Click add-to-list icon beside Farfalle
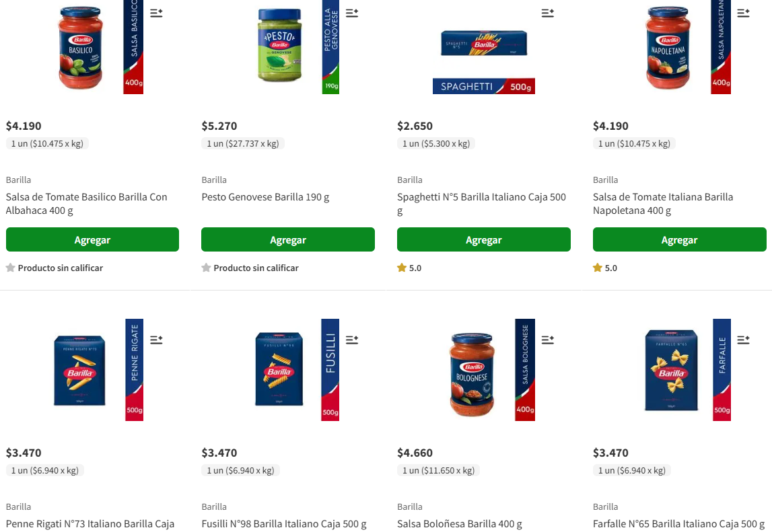Image resolution: width=772 pixels, height=532 pixels. [x=743, y=340]
